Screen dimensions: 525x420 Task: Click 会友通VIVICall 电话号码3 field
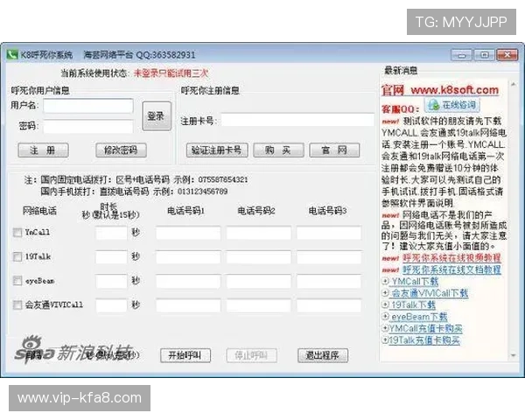[329, 305]
